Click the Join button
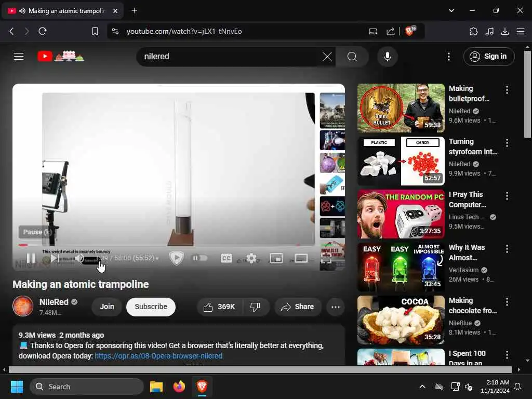Image resolution: width=532 pixels, height=399 pixels. click(x=107, y=307)
